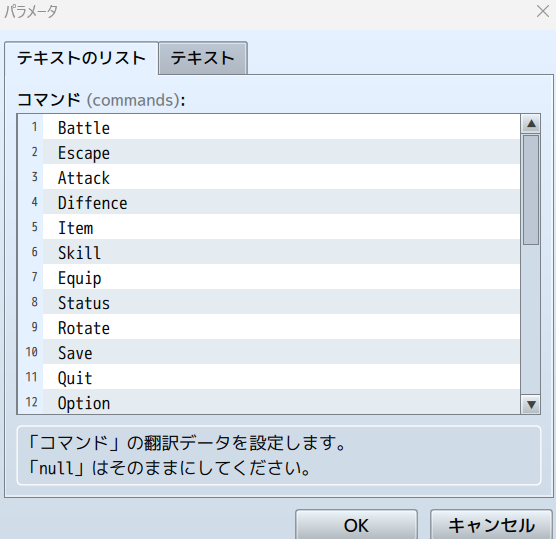
Task: Select the Save row
Action: [x=268, y=352]
